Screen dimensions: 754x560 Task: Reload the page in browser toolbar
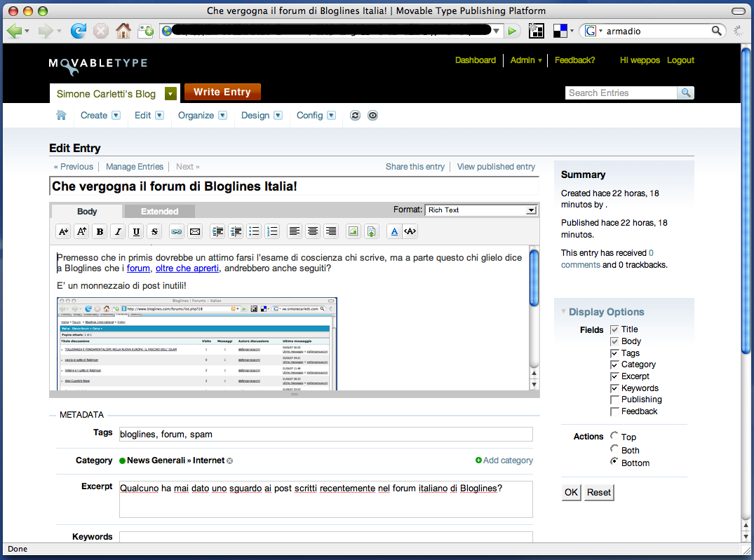tap(79, 31)
